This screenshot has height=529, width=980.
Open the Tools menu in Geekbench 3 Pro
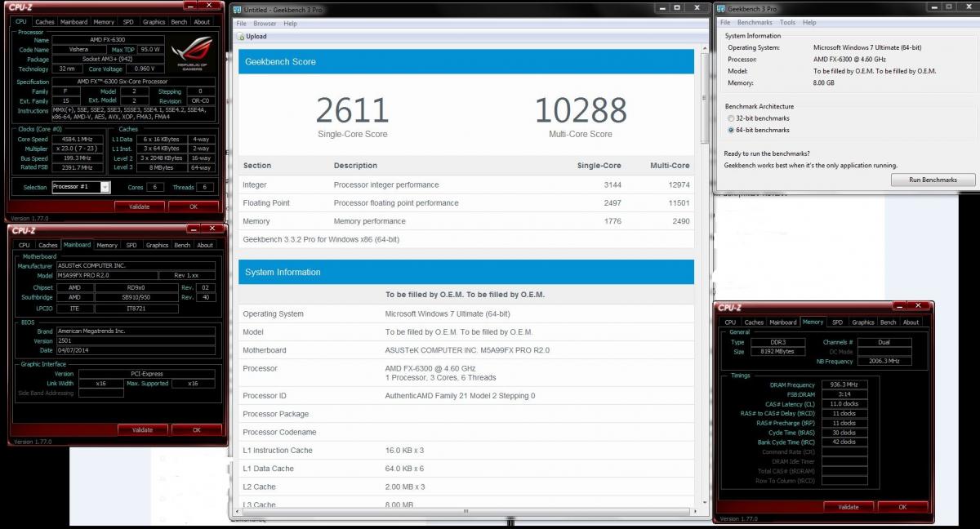pyautogui.click(x=787, y=23)
